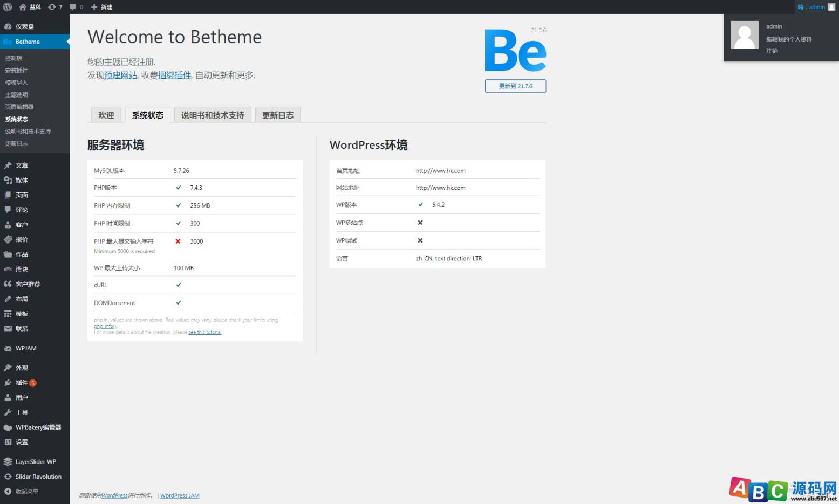Image resolution: width=839 pixels, height=504 pixels.
Task: Open the WPBakery编辑器 icon
Action: 8,427
